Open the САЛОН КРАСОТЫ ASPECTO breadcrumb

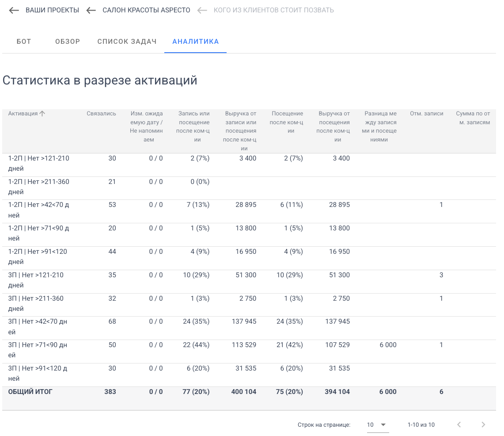146,10
